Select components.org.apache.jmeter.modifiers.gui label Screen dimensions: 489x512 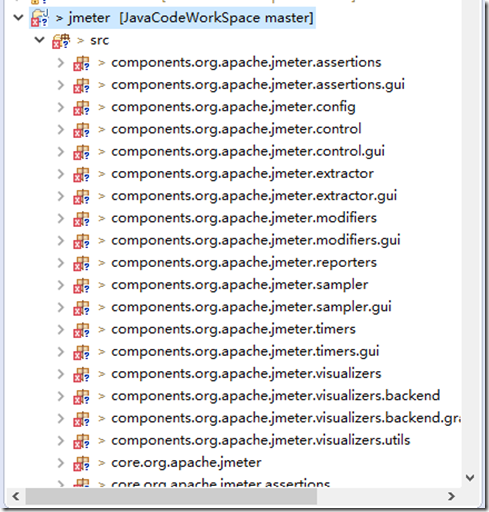(256, 241)
